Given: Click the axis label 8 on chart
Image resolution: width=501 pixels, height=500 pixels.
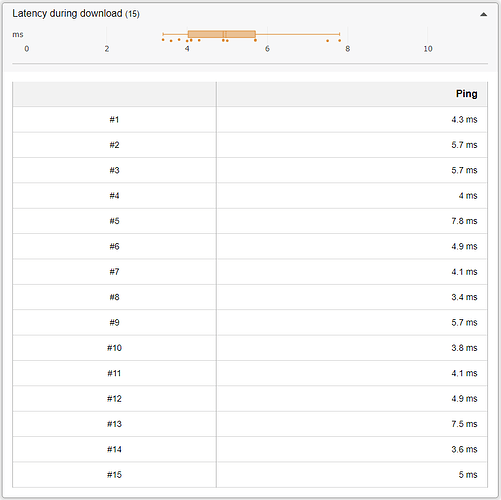Looking at the screenshot, I should [x=347, y=49].
